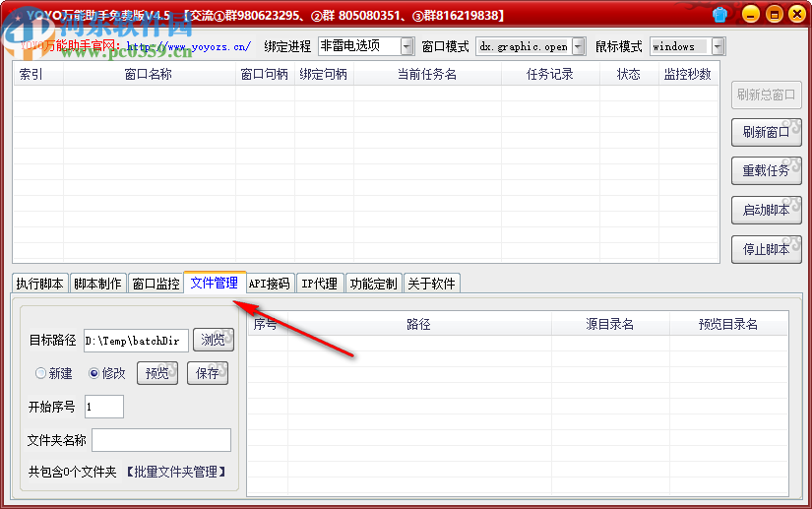Click the 监控秒数 column header

point(688,75)
